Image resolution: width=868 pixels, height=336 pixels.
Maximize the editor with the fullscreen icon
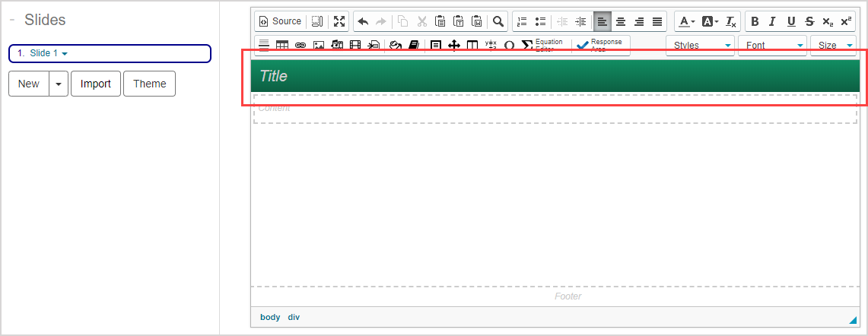coord(339,21)
